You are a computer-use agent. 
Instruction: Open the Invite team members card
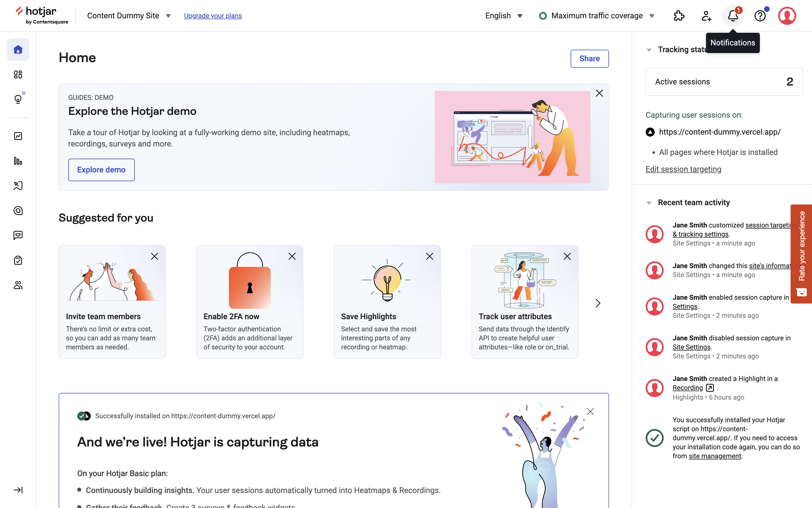[x=112, y=302]
